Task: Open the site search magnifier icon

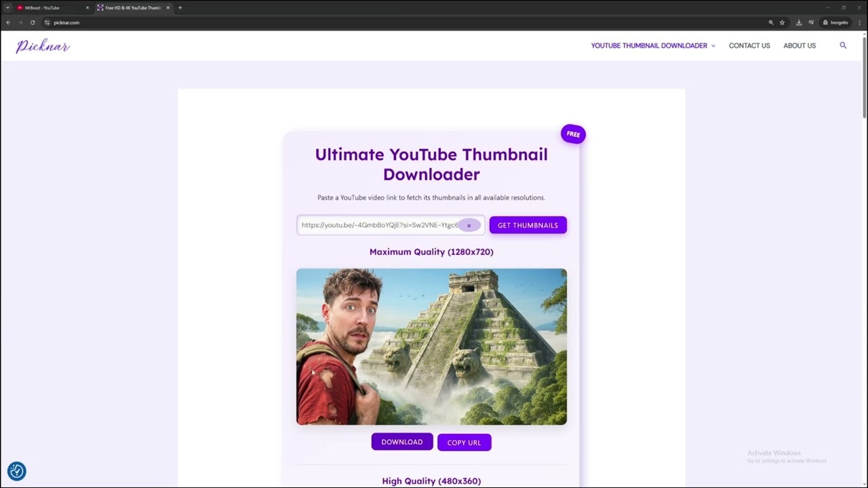Action: point(843,45)
